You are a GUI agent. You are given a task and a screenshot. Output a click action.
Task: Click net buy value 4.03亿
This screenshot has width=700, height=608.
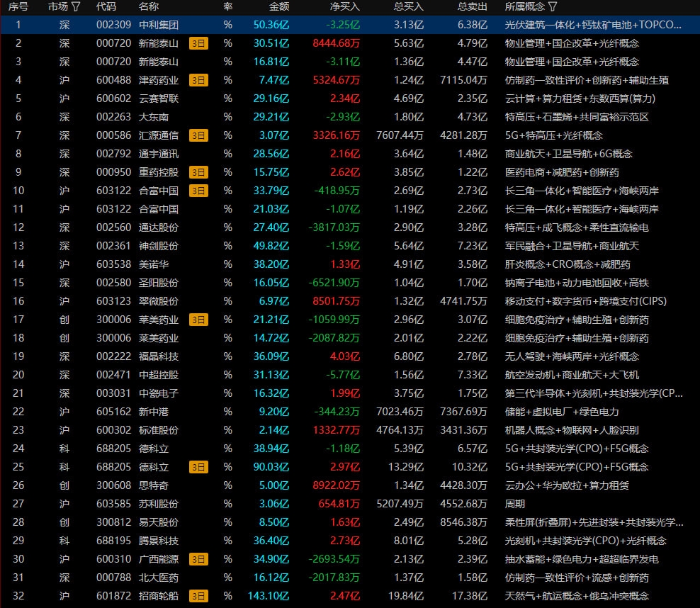(344, 356)
